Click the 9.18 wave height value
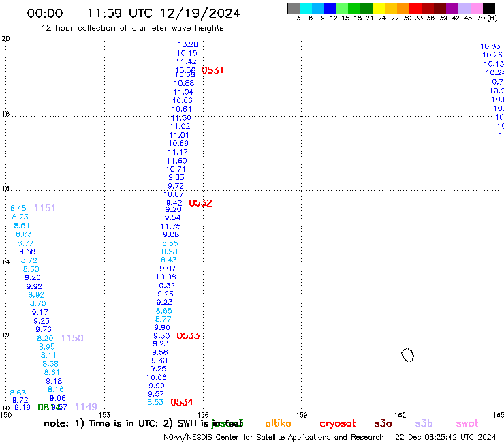 click(x=54, y=381)
